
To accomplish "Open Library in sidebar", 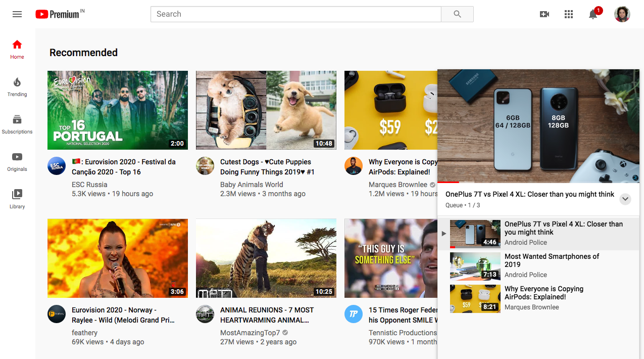I will pyautogui.click(x=17, y=199).
